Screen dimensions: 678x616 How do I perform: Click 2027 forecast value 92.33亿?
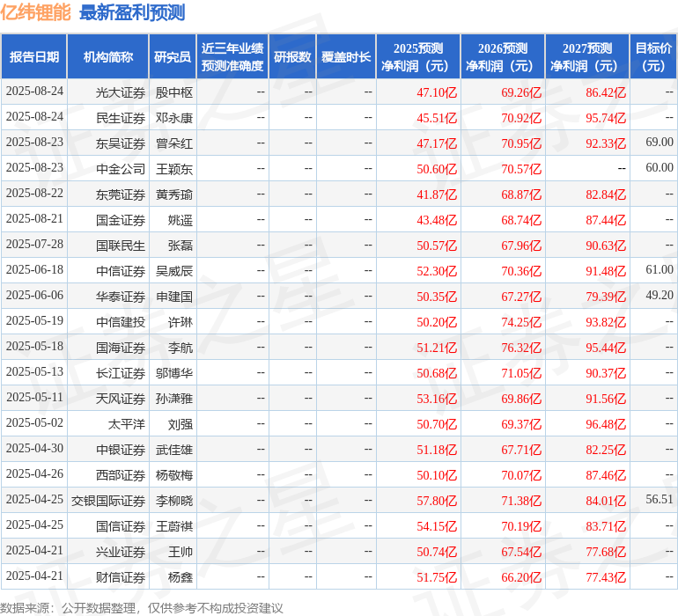click(x=606, y=143)
